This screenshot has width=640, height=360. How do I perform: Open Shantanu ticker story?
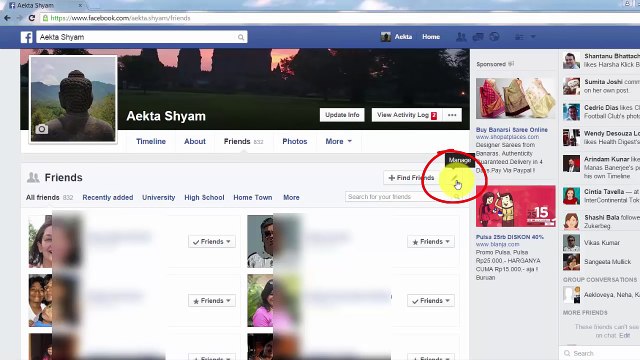(601, 60)
